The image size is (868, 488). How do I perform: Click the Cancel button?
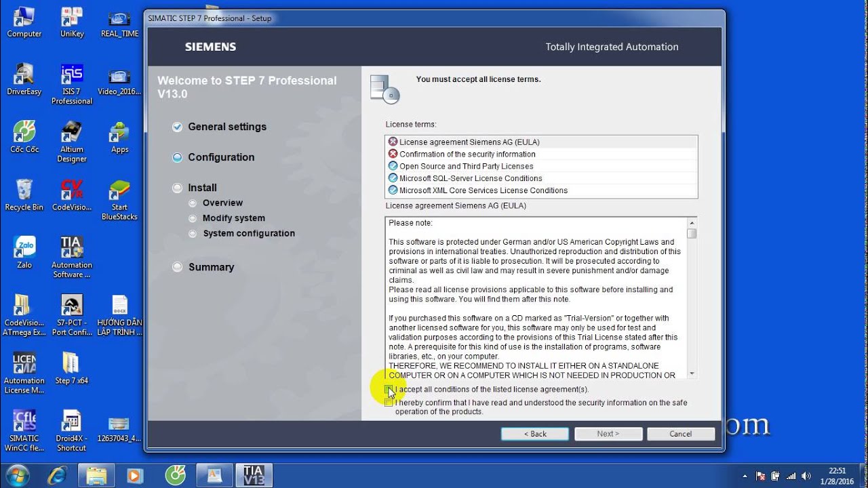pyautogui.click(x=681, y=434)
